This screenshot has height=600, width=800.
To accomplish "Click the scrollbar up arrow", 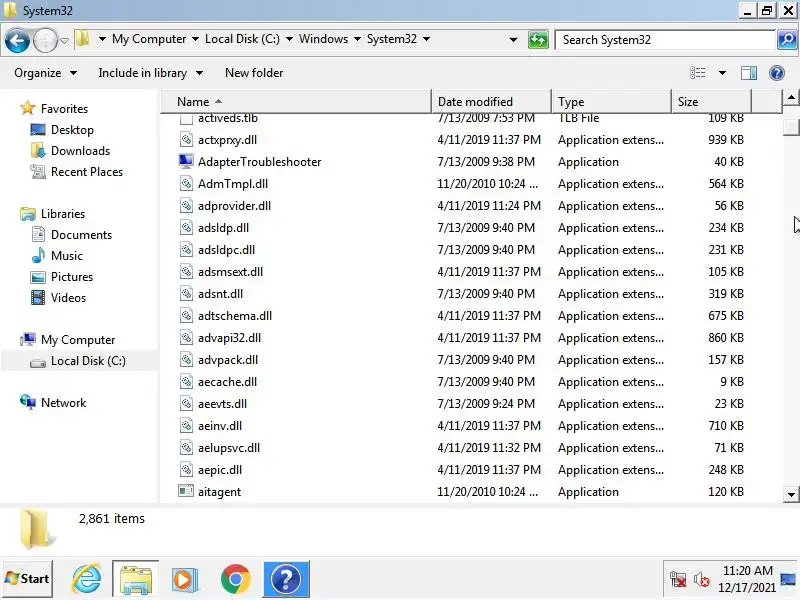I will coord(791,97).
